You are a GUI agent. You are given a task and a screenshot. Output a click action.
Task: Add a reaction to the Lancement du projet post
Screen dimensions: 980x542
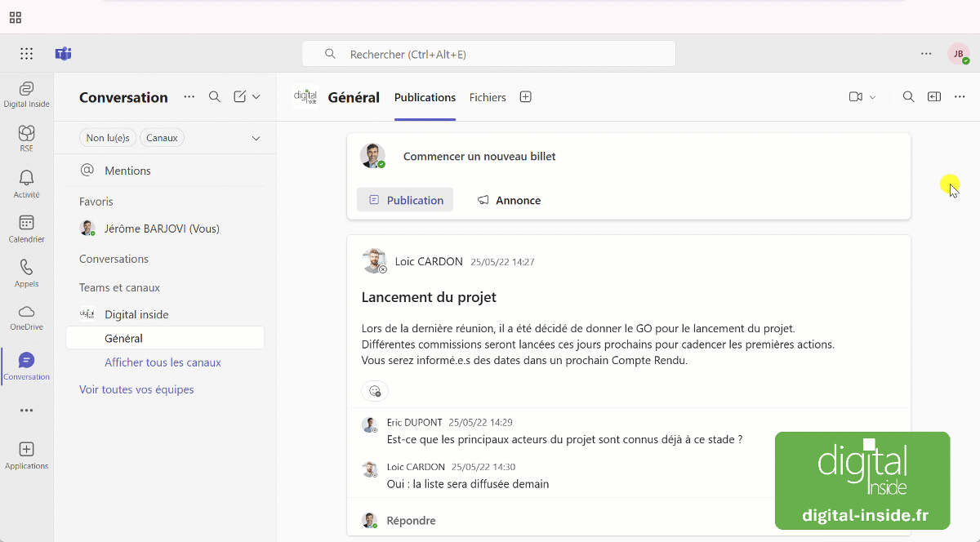pos(375,390)
